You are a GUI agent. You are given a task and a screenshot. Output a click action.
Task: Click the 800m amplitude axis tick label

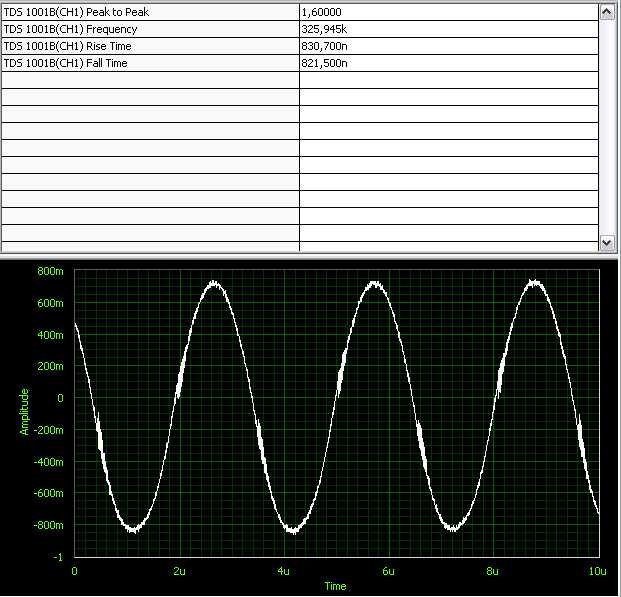point(50,271)
